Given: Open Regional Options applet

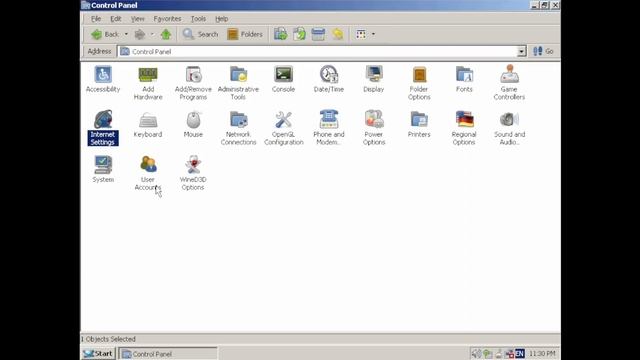Looking at the screenshot, I should [464, 128].
